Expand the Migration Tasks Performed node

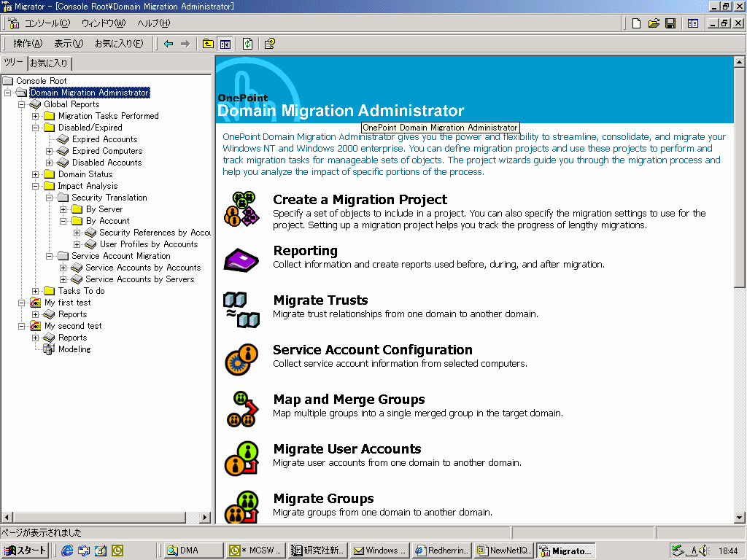coord(35,116)
